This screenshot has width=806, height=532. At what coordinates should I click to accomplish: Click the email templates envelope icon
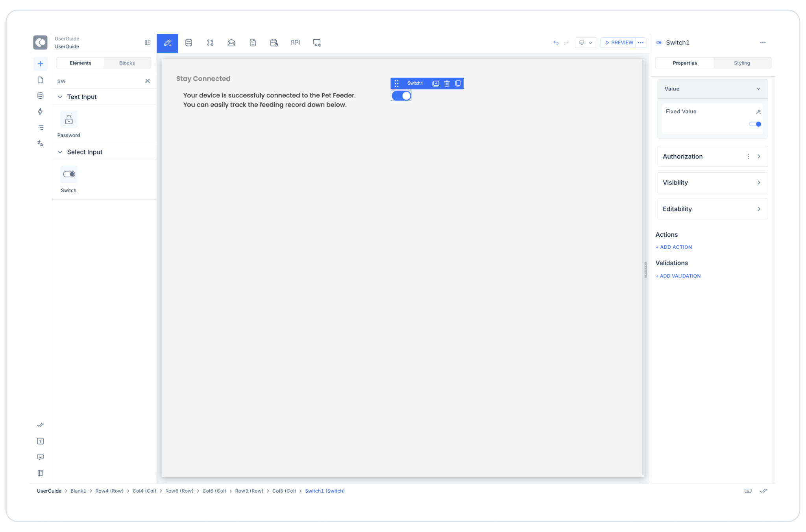pyautogui.click(x=231, y=42)
